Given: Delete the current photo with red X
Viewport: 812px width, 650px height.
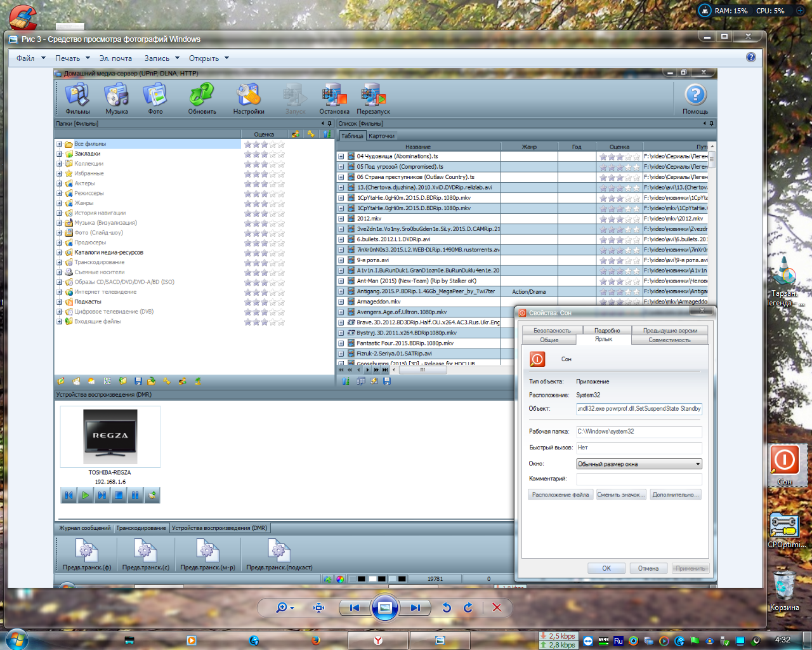Looking at the screenshot, I should pos(497,607).
